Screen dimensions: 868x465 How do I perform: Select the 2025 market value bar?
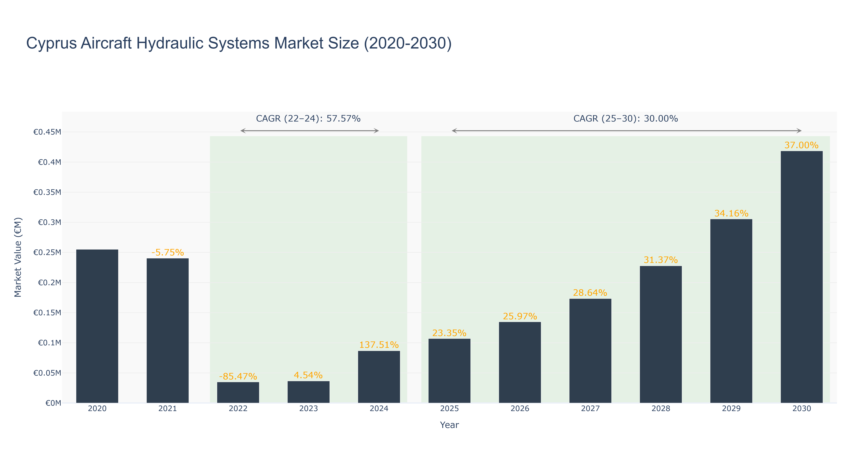click(x=449, y=371)
